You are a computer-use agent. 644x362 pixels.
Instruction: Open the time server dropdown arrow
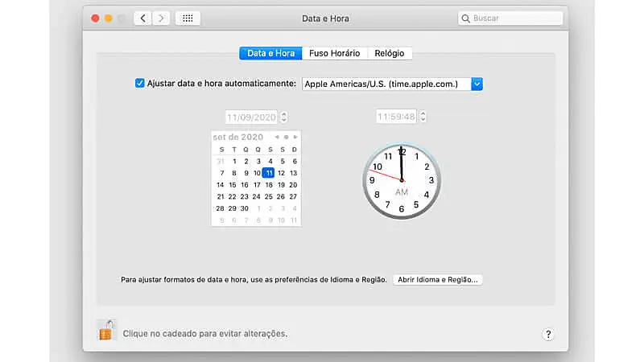(477, 84)
